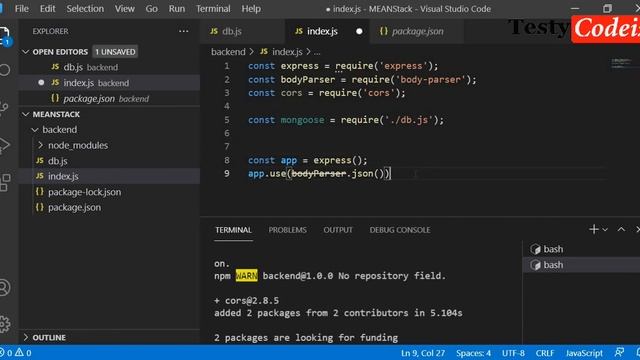Open the Go menu
The image size is (640, 360).
coord(151,9)
